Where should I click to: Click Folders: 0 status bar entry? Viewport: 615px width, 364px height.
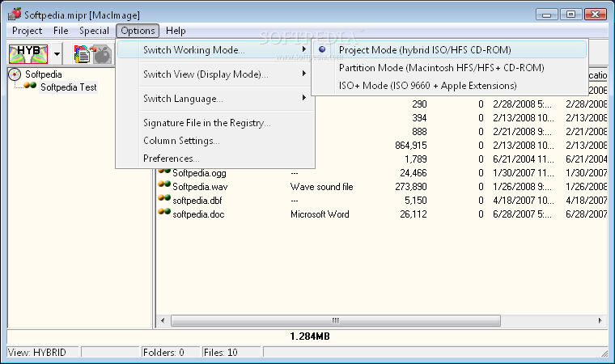pyautogui.click(x=171, y=352)
